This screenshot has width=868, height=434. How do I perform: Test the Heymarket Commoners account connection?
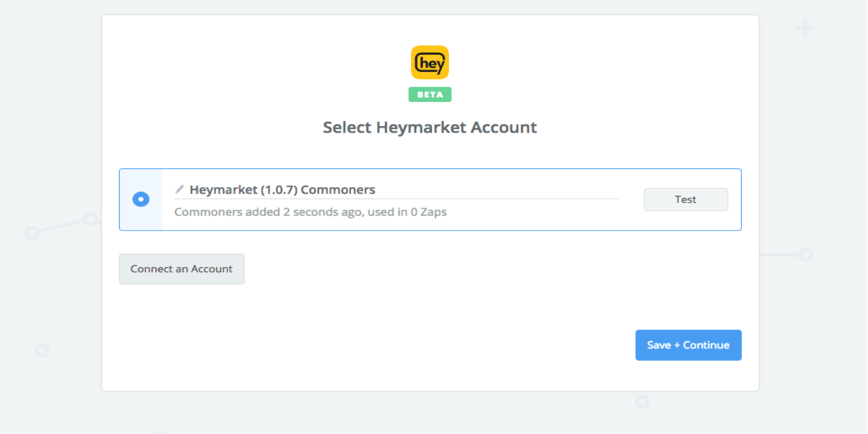(x=686, y=199)
